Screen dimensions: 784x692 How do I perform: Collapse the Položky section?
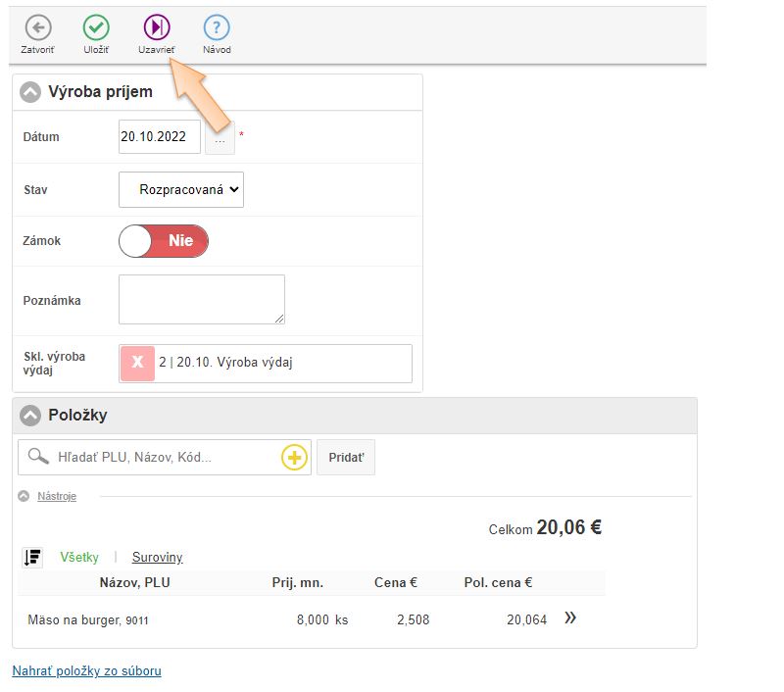31,416
